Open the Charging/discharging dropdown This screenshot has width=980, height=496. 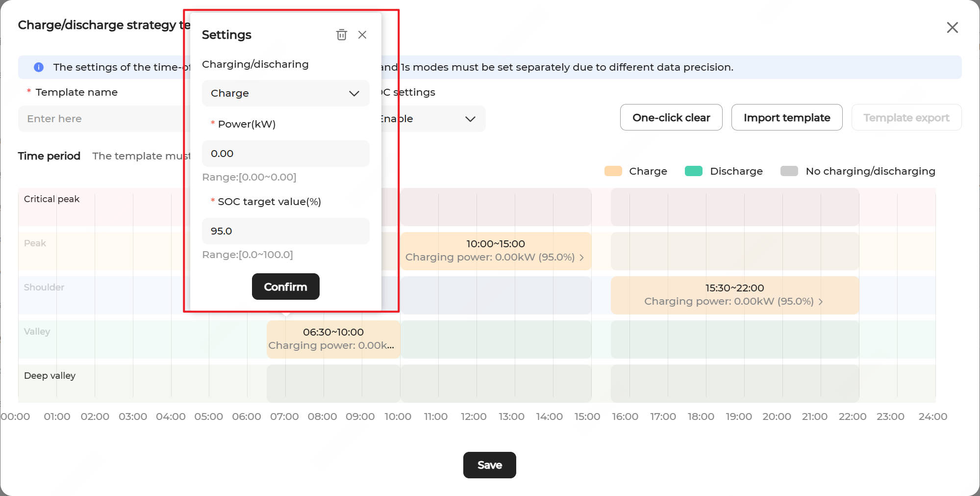click(x=285, y=93)
